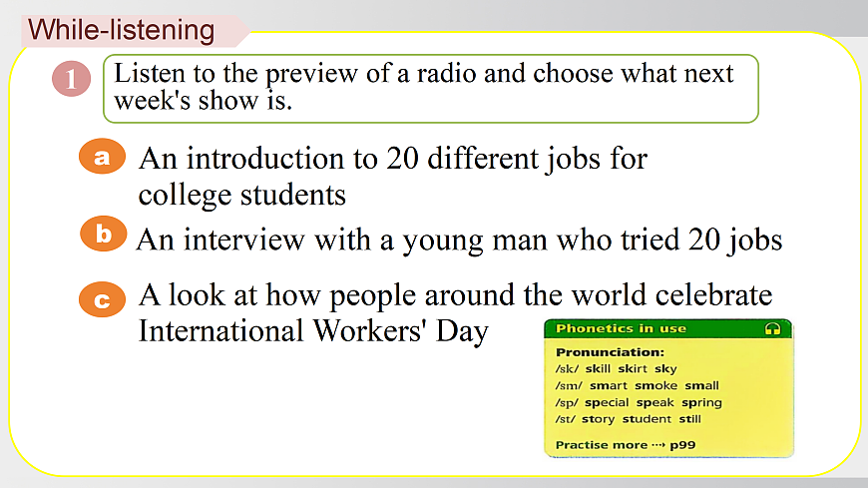Click the word "spring" in the phonetics box
Screen dimensions: 868x488
click(x=701, y=402)
